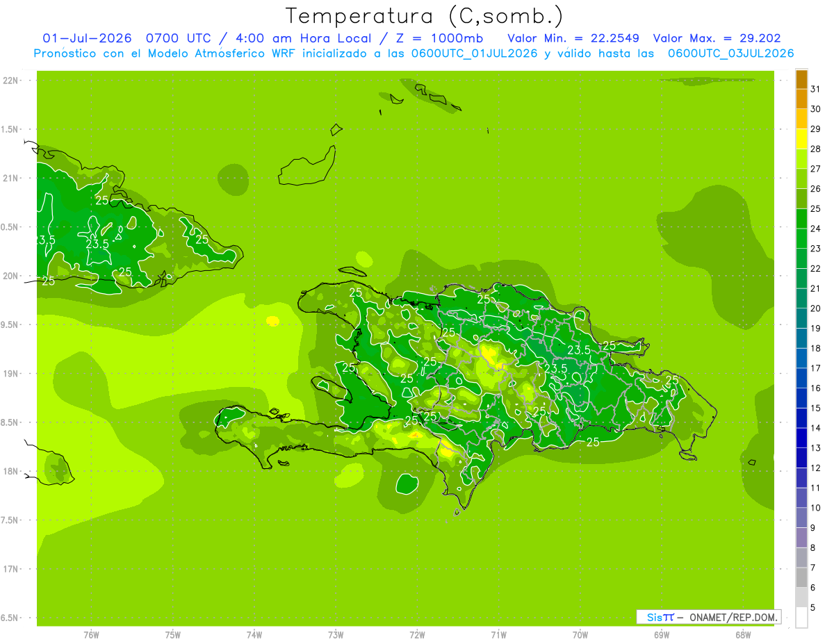Click the '75W' longitude axis label
Viewport: 834px width, 644px height.
(172, 634)
